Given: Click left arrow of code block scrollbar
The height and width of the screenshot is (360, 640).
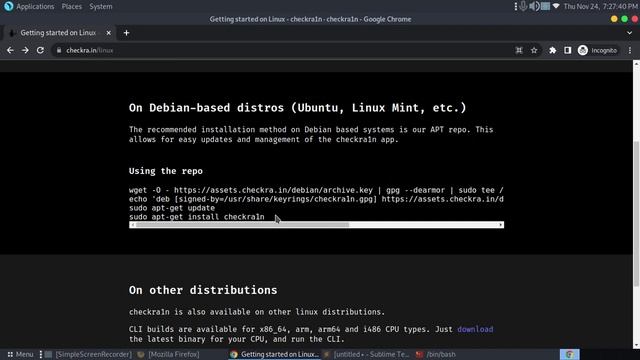Looking at the screenshot, I should tap(132, 225).
